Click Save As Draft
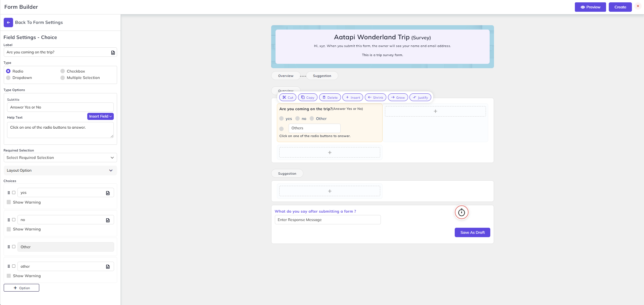Image resolution: width=644 pixels, height=305 pixels. coord(473,232)
